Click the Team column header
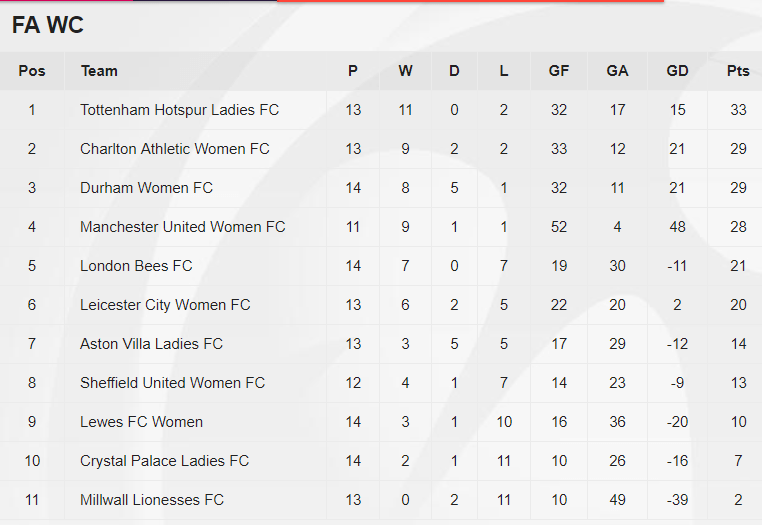The width and height of the screenshot is (762, 525). click(x=99, y=71)
